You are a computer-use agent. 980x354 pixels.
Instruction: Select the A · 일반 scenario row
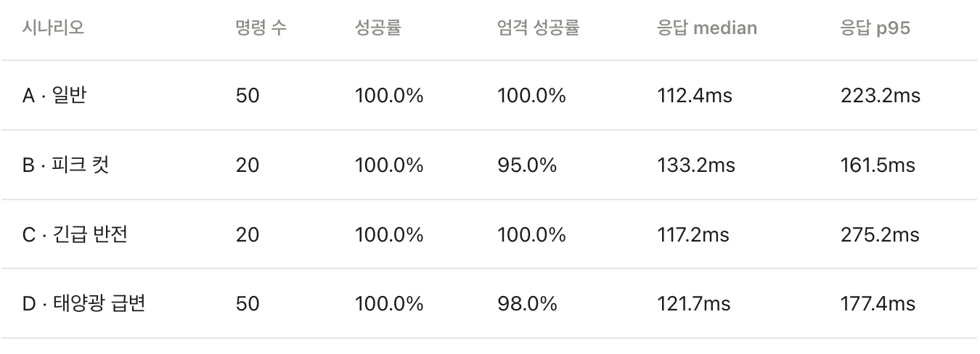[x=489, y=95]
